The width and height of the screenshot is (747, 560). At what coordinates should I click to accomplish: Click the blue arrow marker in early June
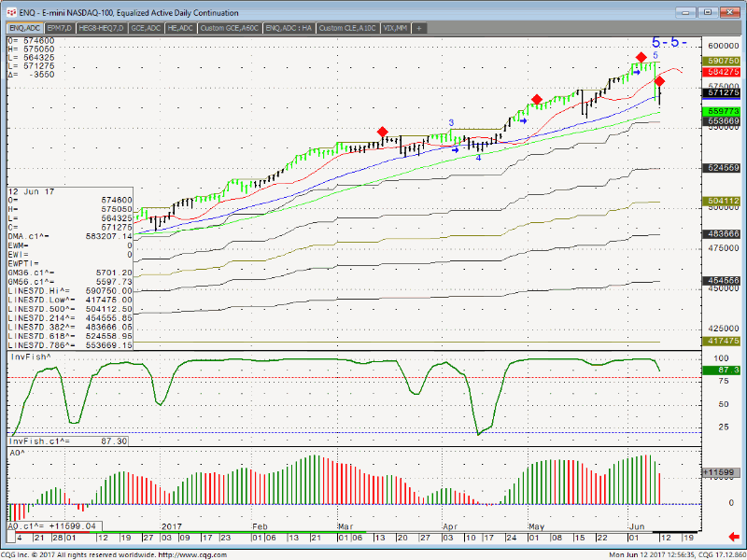(x=637, y=73)
